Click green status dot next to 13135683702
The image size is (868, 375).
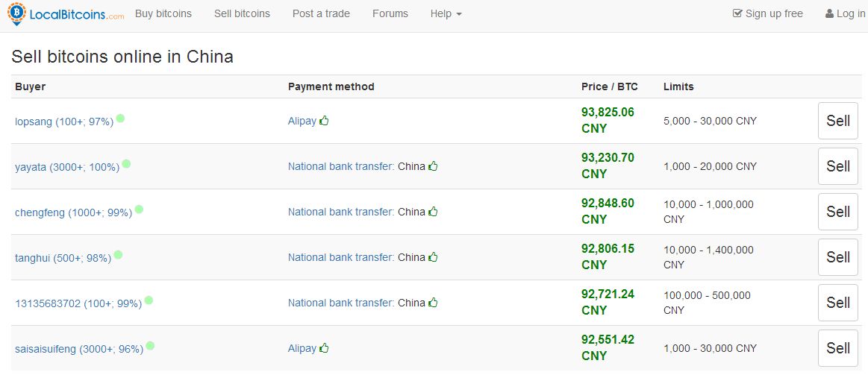[149, 300]
